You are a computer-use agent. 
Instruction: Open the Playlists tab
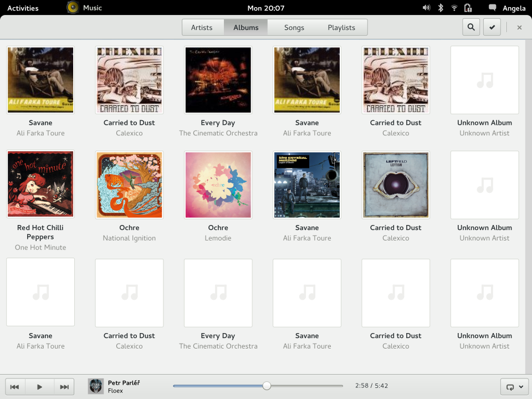point(341,28)
